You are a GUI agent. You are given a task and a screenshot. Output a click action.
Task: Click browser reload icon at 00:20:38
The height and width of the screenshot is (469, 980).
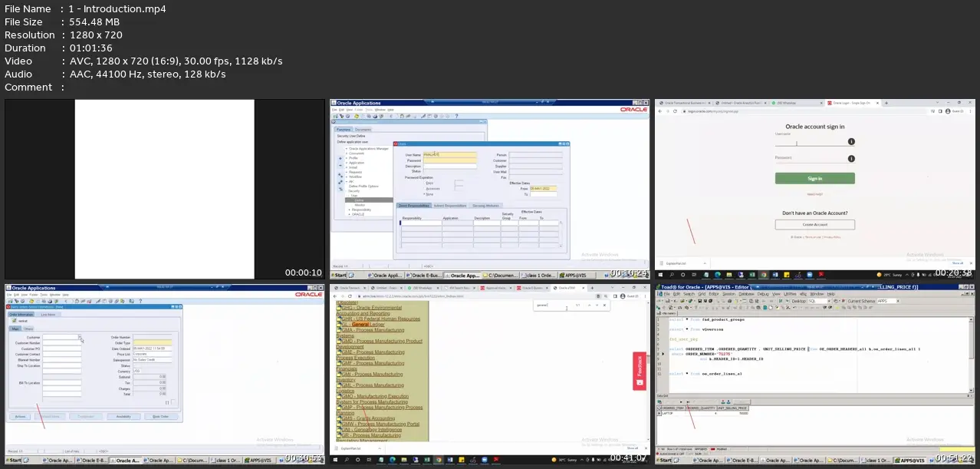[x=676, y=111]
